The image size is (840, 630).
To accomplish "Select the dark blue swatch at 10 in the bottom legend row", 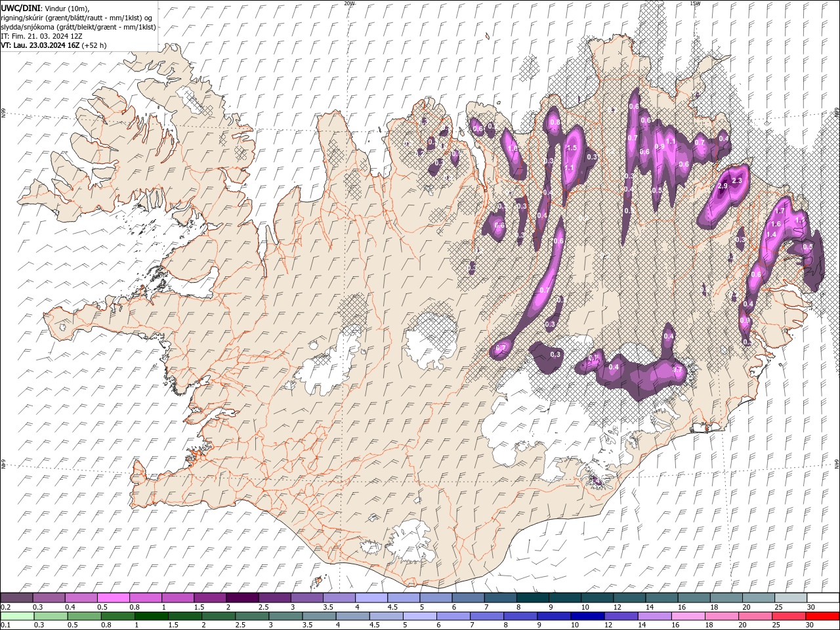I will pyautogui.click(x=587, y=616).
